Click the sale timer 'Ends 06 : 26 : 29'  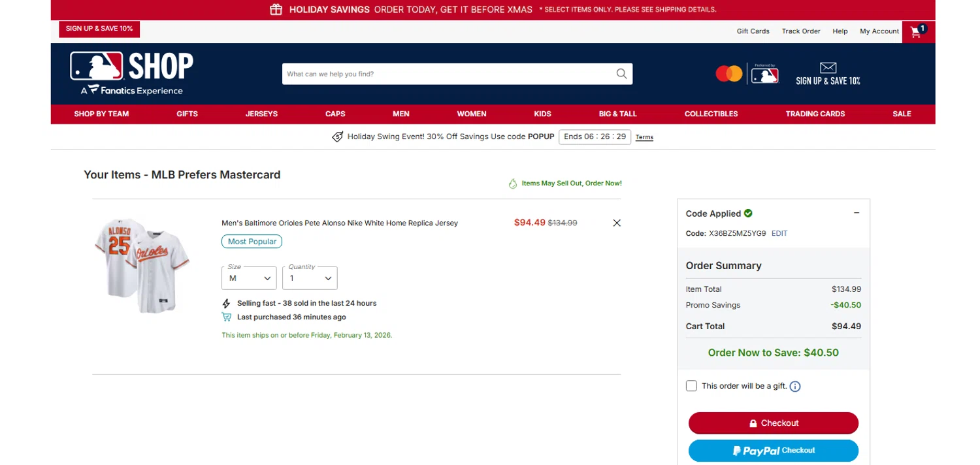point(595,137)
